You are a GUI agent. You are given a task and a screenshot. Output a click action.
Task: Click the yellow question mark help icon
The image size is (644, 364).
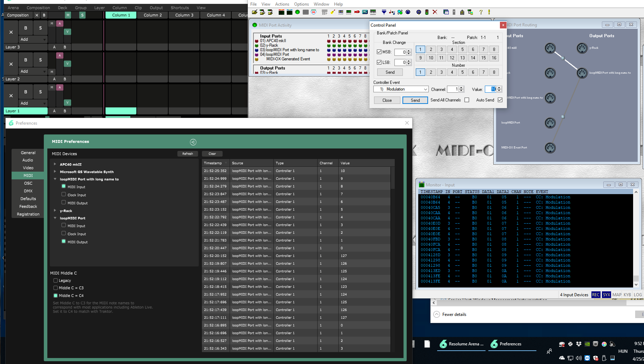tap(481, 12)
